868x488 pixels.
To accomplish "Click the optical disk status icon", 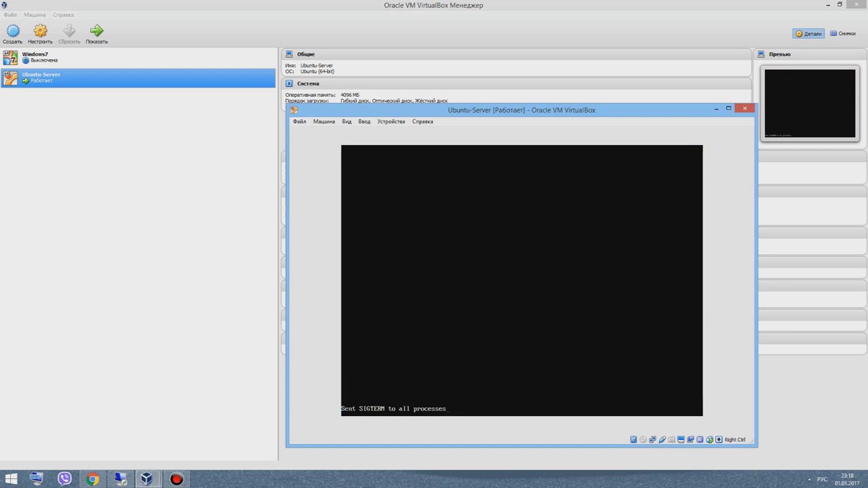I will [643, 440].
